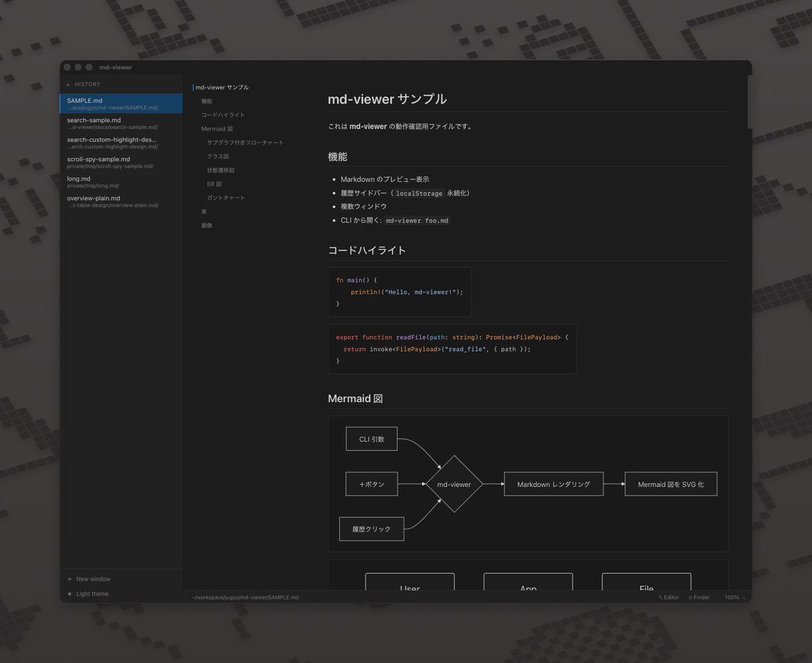Click the 履歴クリック flowchart node
This screenshot has height=663, width=812.
(x=371, y=529)
